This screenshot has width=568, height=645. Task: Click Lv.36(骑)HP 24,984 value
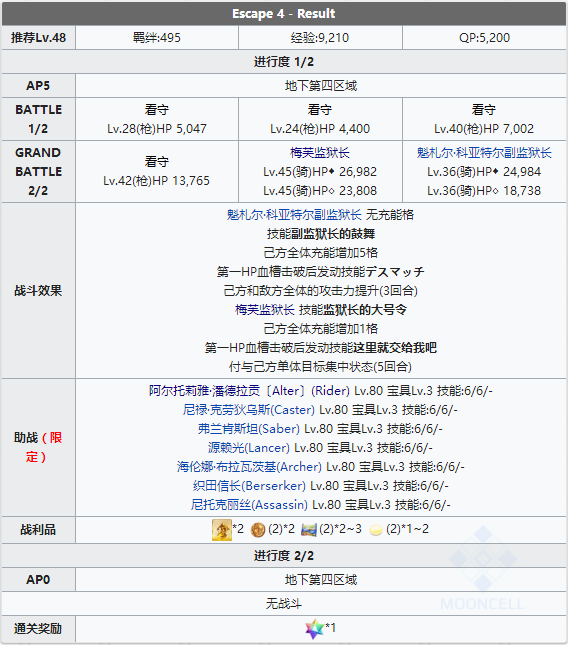[x=484, y=172]
